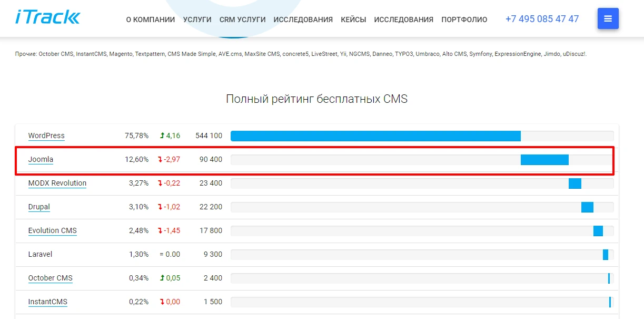This screenshot has width=644, height=319.
Task: Click InstantCMS share 0,22%
Action: tap(139, 302)
